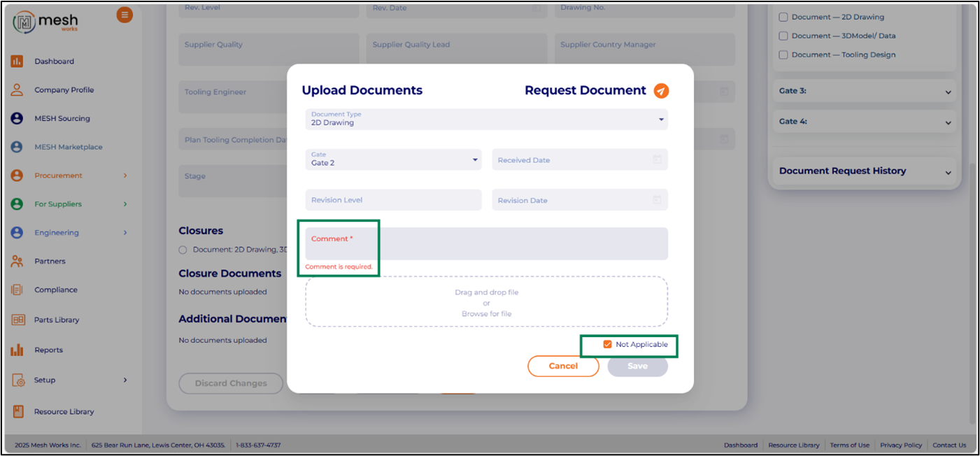The width and height of the screenshot is (980, 456).
Task: Click the Dashboard bar chart icon
Action: (17, 62)
